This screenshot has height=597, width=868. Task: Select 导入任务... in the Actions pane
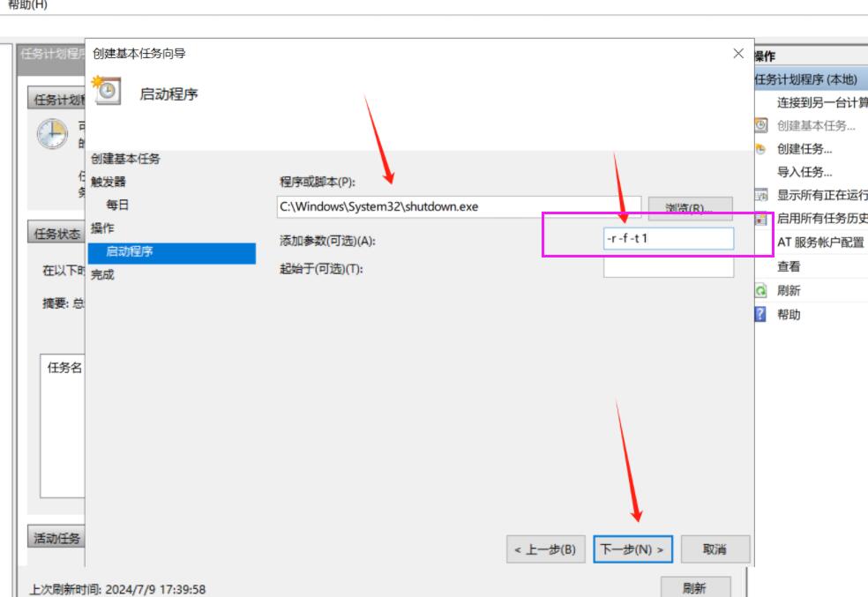tap(804, 172)
